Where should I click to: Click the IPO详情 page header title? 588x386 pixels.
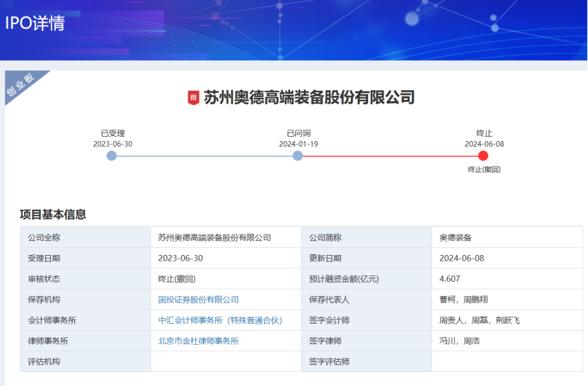[x=35, y=23]
